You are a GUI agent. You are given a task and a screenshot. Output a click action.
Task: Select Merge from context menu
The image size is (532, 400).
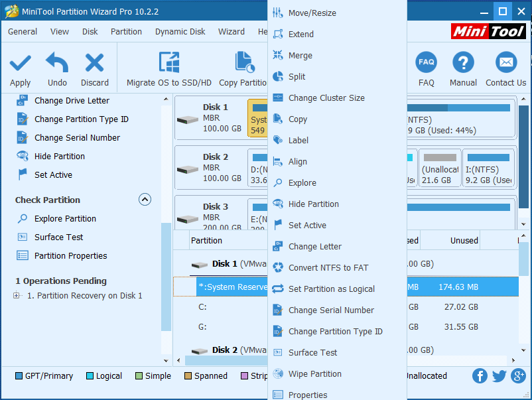337,55
